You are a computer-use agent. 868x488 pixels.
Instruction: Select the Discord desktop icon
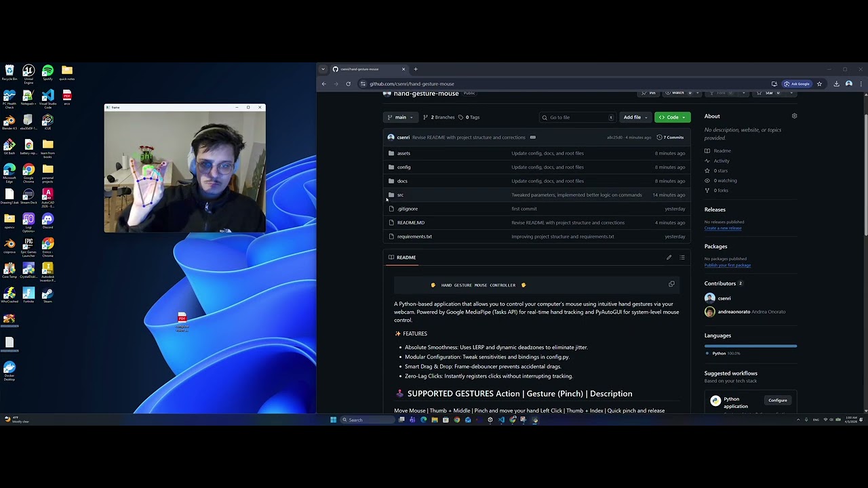coord(47,221)
